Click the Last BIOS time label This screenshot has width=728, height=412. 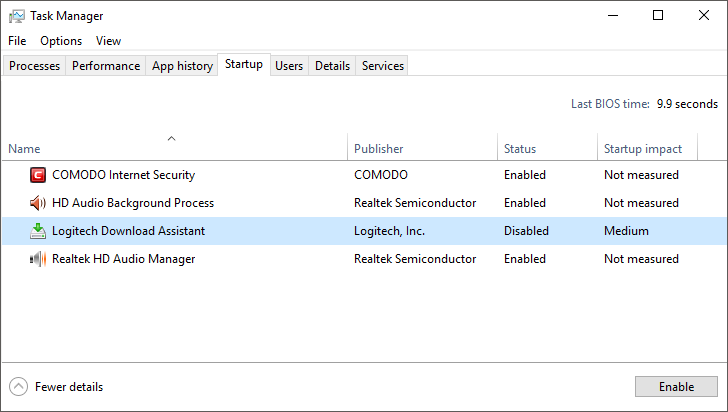click(x=610, y=104)
